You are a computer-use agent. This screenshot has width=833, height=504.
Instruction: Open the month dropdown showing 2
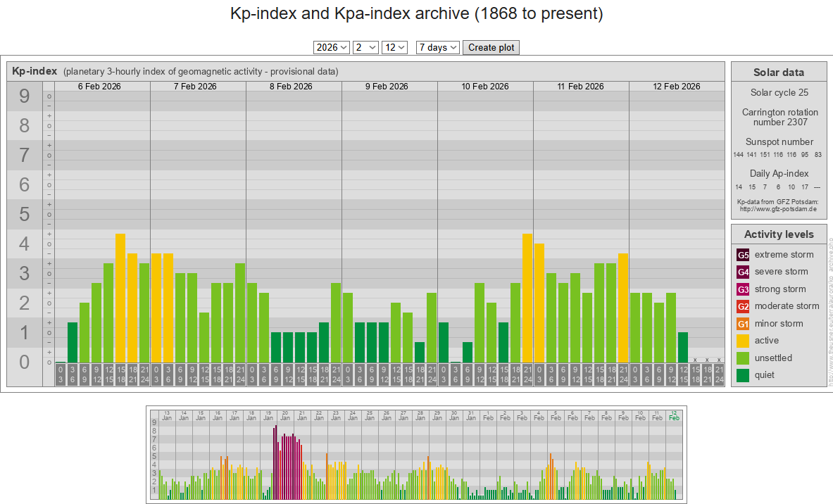(x=365, y=47)
